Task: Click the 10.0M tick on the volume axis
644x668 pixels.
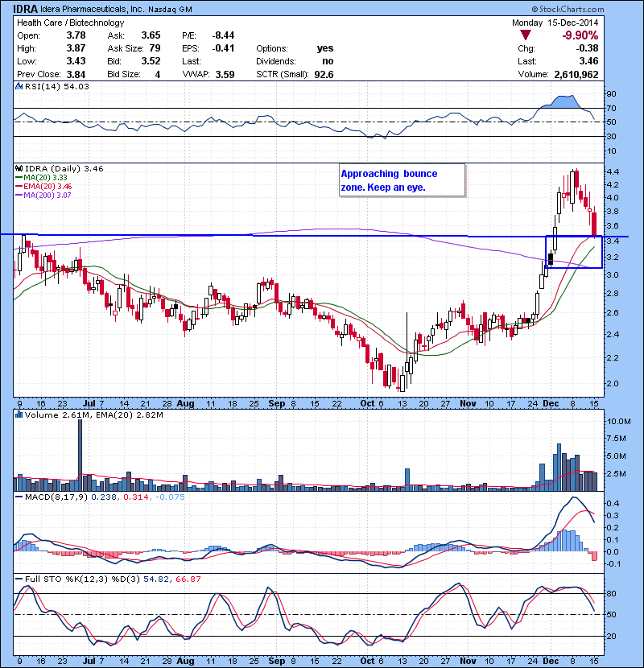Action: [x=618, y=422]
